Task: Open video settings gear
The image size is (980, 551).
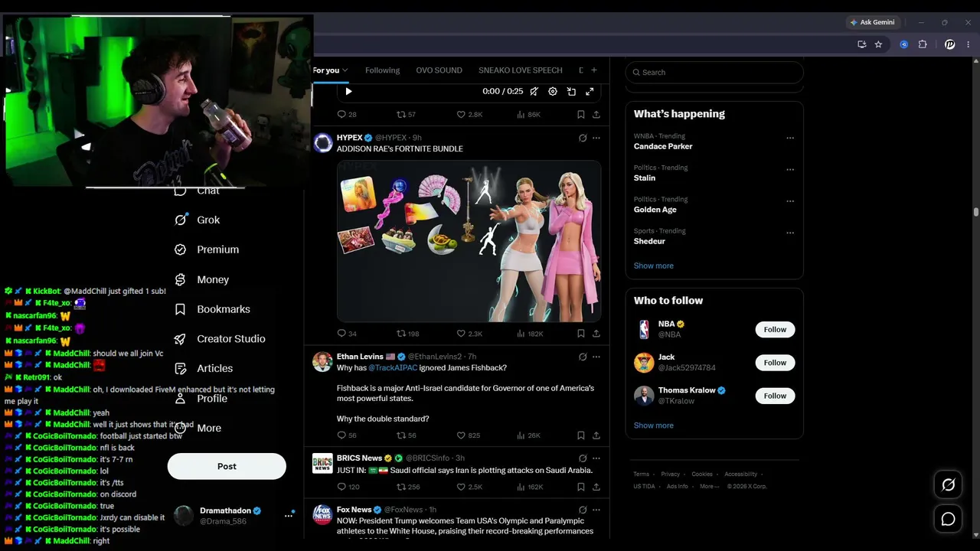Action: [553, 91]
